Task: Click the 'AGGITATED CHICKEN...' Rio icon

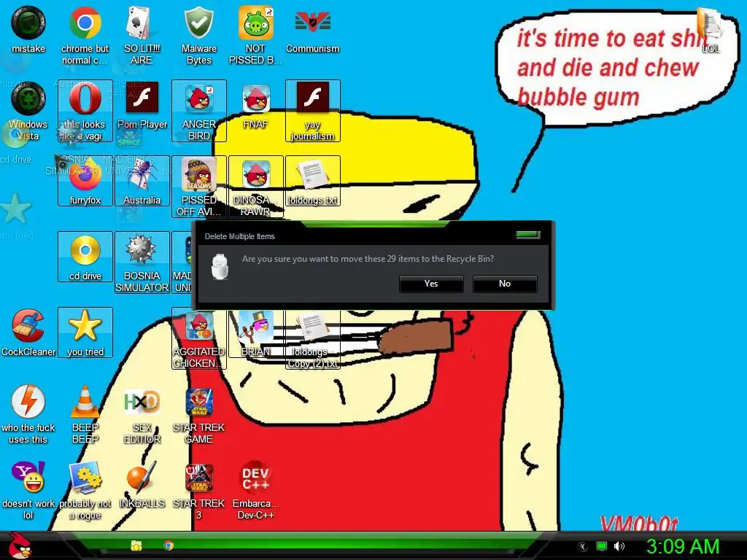Action: tap(198, 339)
